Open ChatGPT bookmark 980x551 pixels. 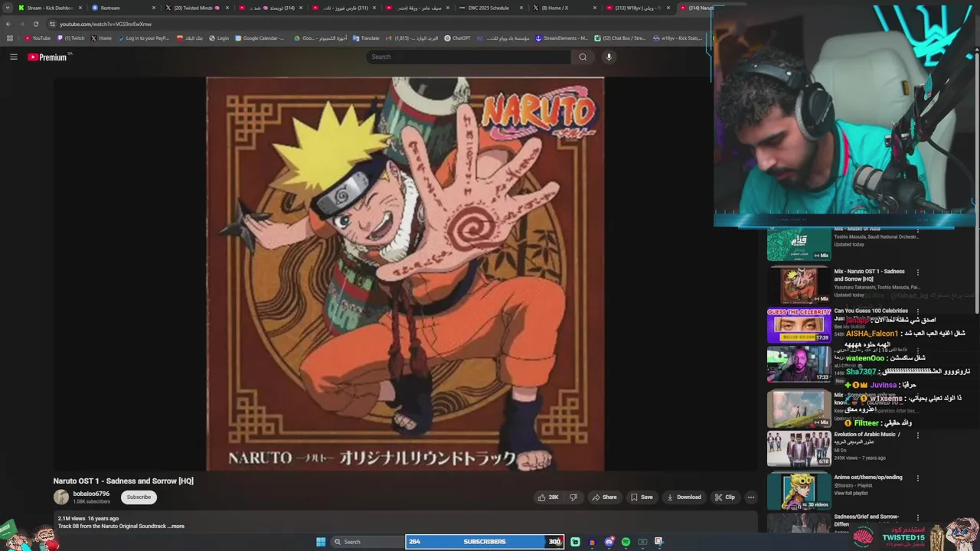point(458,38)
